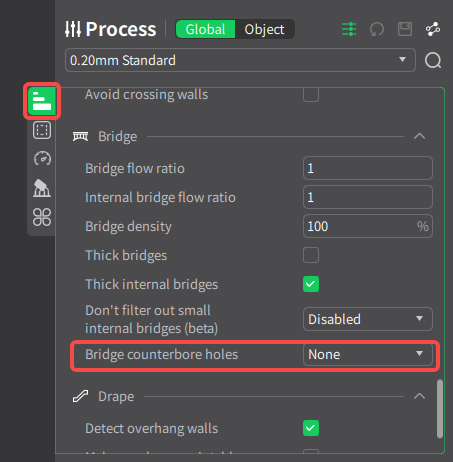
Task: Collapse the Bridge section
Action: click(419, 136)
